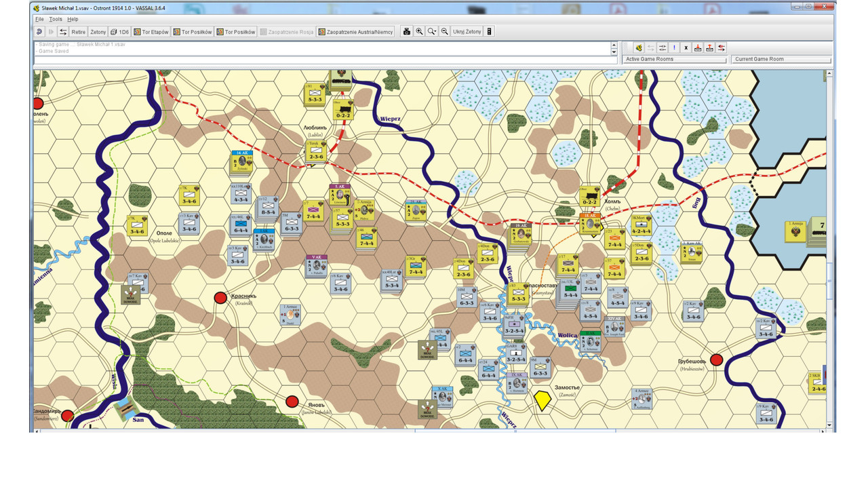The image size is (868, 487).
Task: Click the red marker at Kraśnik
Action: click(220, 298)
